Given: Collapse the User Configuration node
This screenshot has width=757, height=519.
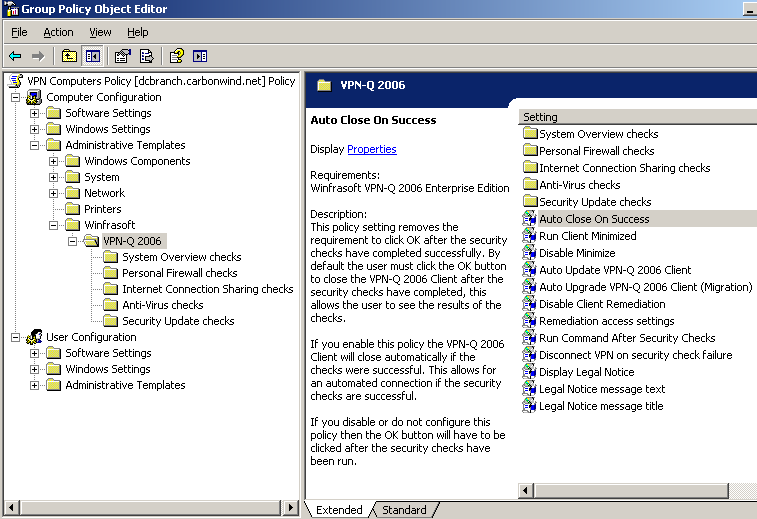Looking at the screenshot, I should click(15, 337).
